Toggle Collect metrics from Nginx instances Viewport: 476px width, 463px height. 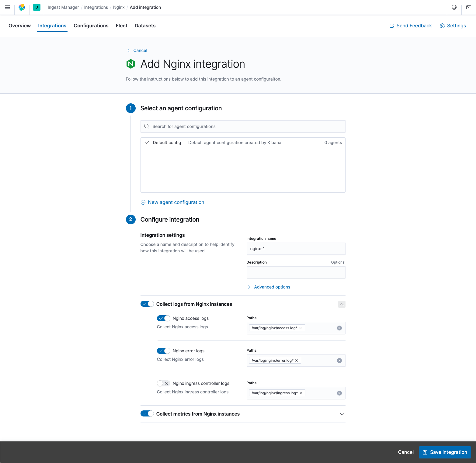(x=147, y=414)
